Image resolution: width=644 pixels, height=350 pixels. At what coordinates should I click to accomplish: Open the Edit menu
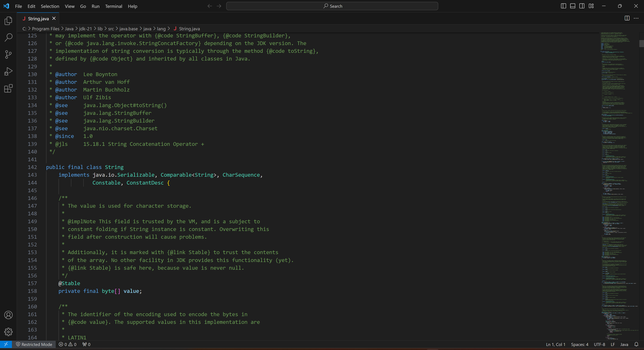coord(31,6)
